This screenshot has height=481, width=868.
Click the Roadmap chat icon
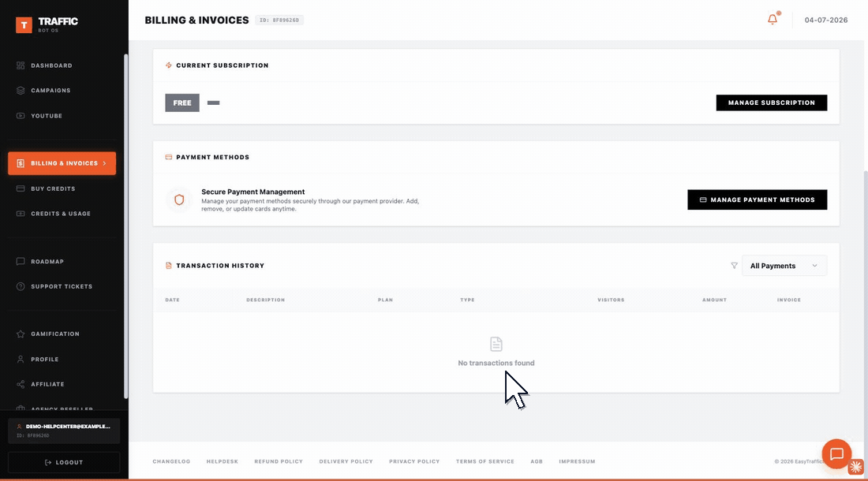(x=21, y=262)
